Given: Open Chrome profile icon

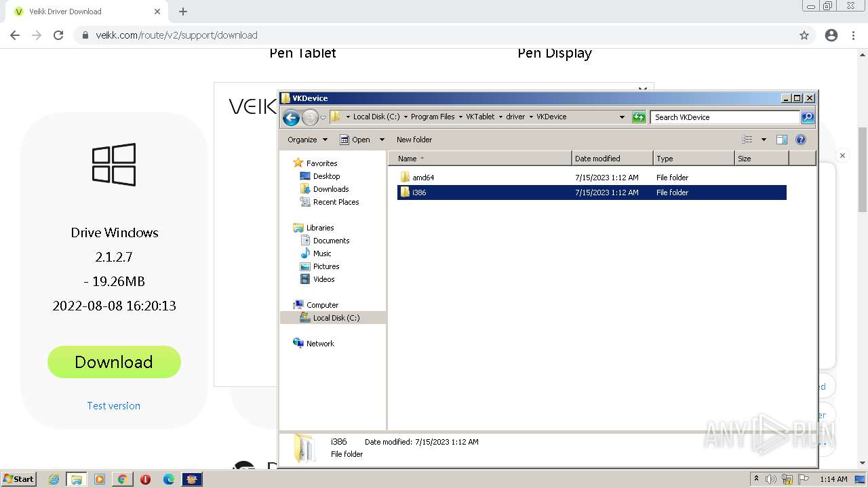Looking at the screenshot, I should [831, 35].
